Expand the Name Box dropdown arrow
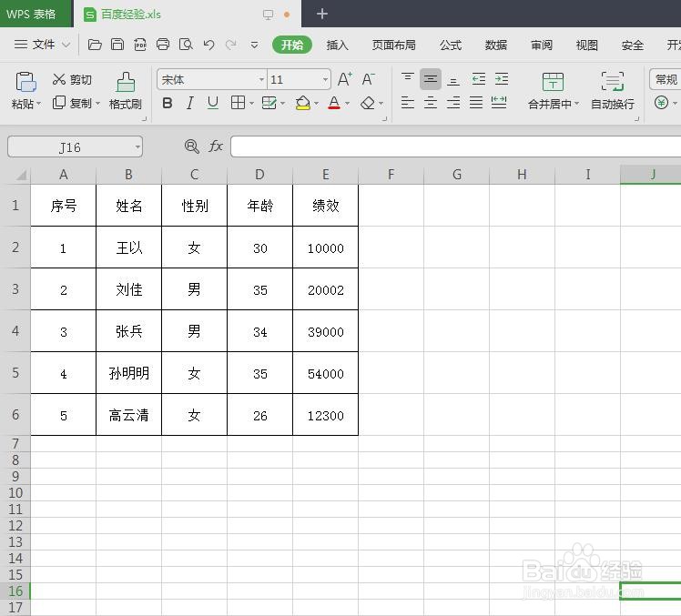Screen dimensions: 681x616 [137, 147]
